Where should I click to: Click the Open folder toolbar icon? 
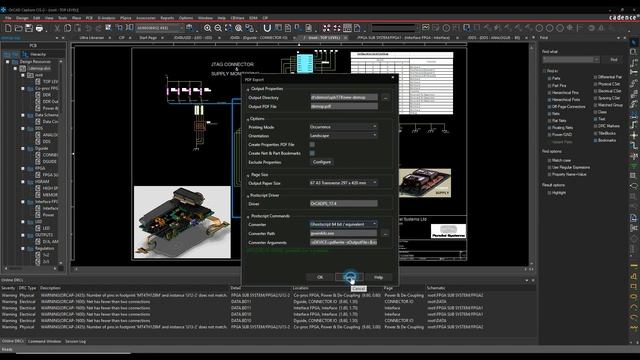click(x=18, y=28)
